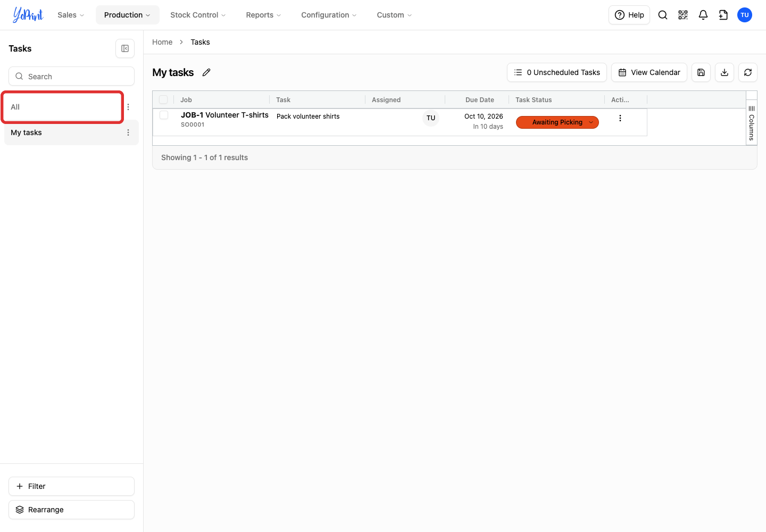Open more options for the All view
The width and height of the screenshot is (766, 532).
click(x=128, y=107)
